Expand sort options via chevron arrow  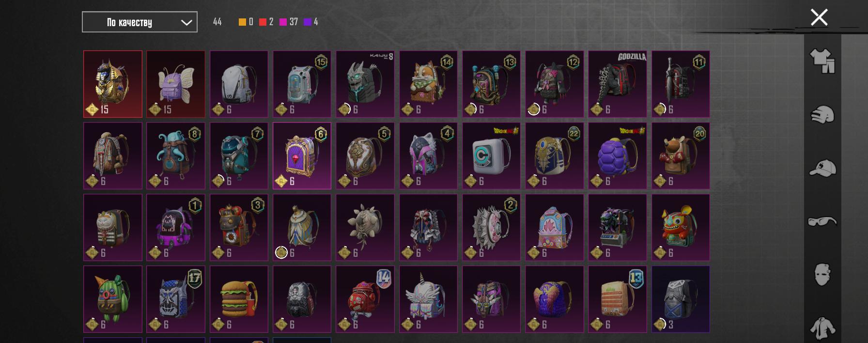(x=186, y=22)
